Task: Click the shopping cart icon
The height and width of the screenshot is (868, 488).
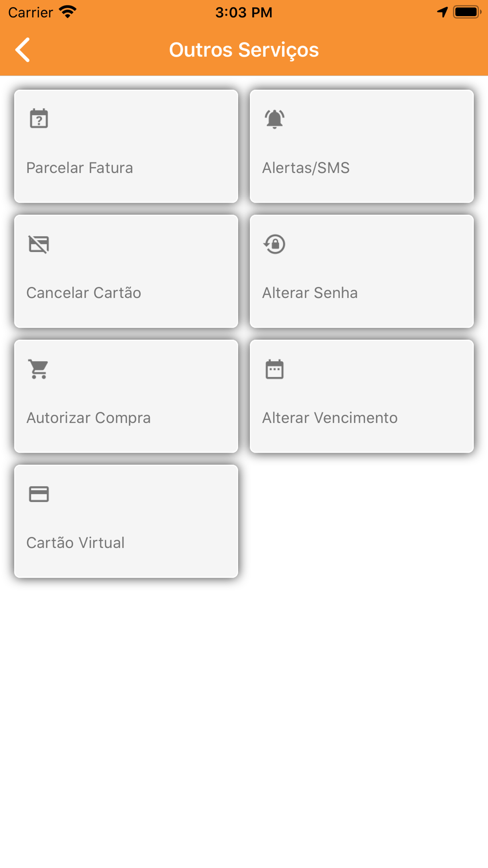Action: click(x=39, y=369)
